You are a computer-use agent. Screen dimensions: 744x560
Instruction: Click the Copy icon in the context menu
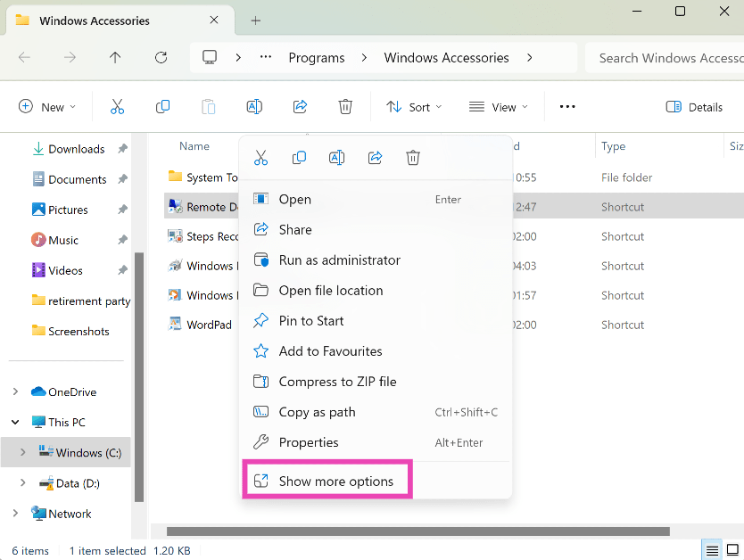299,157
